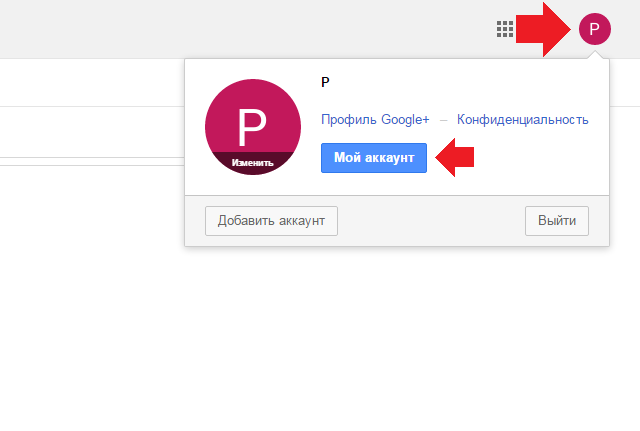This screenshot has height=431, width=640.
Task: Click the dark strip at bottom of profile photo
Action: tap(253, 163)
